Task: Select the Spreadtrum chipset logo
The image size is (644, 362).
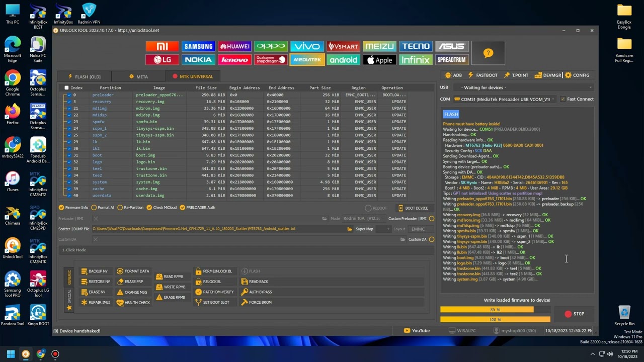Action: coord(452,60)
